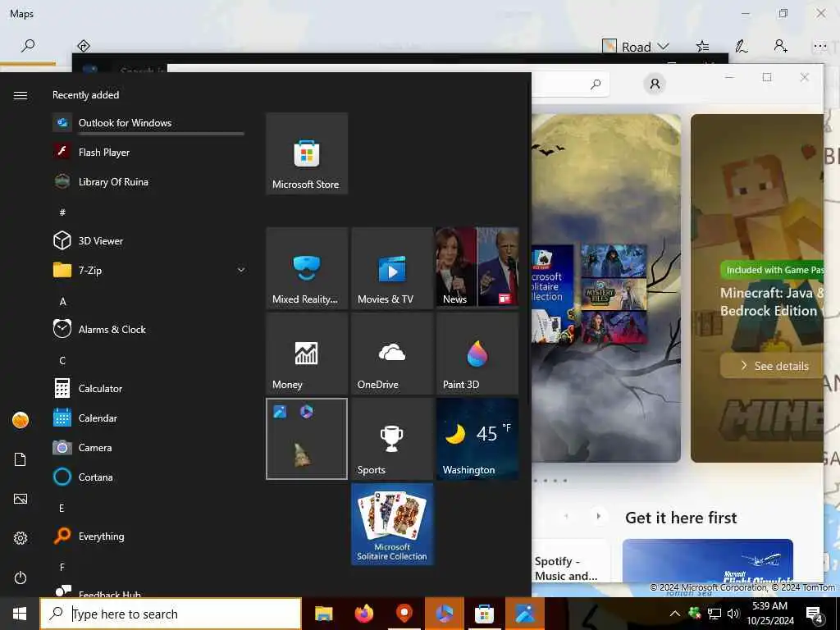Click Maps search icon
840x630 pixels.
click(28, 46)
